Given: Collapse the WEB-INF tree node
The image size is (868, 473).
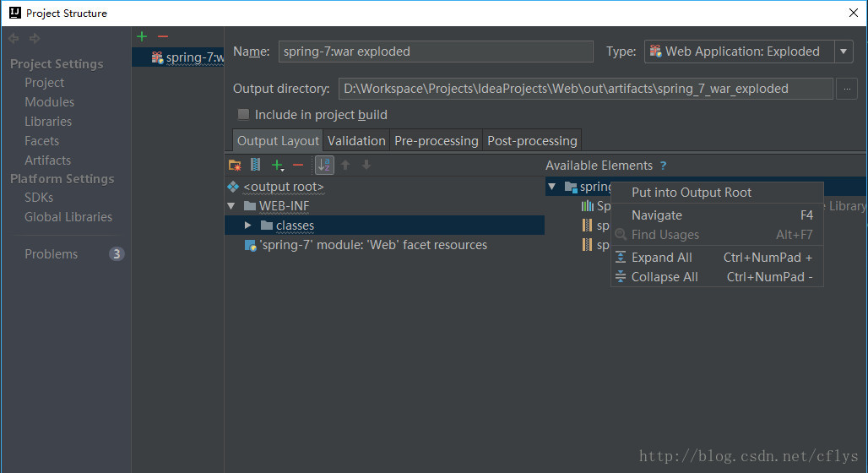Looking at the screenshot, I should pos(231,206).
